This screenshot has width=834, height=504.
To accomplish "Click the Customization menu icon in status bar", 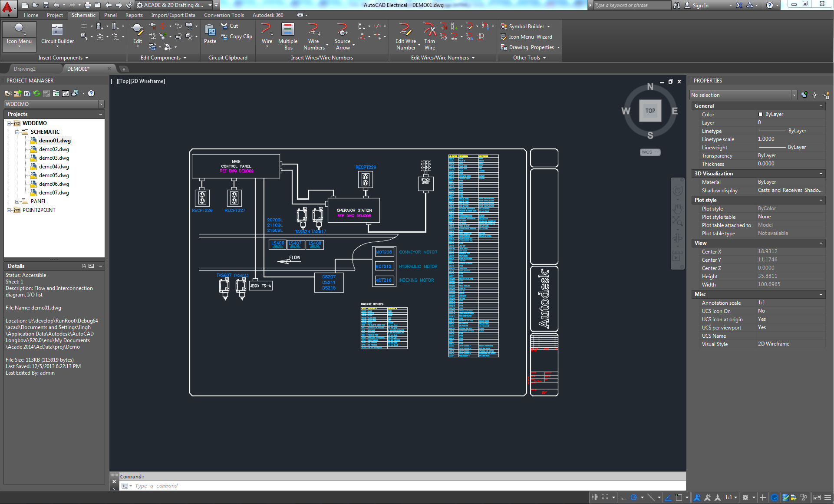I will [828, 497].
